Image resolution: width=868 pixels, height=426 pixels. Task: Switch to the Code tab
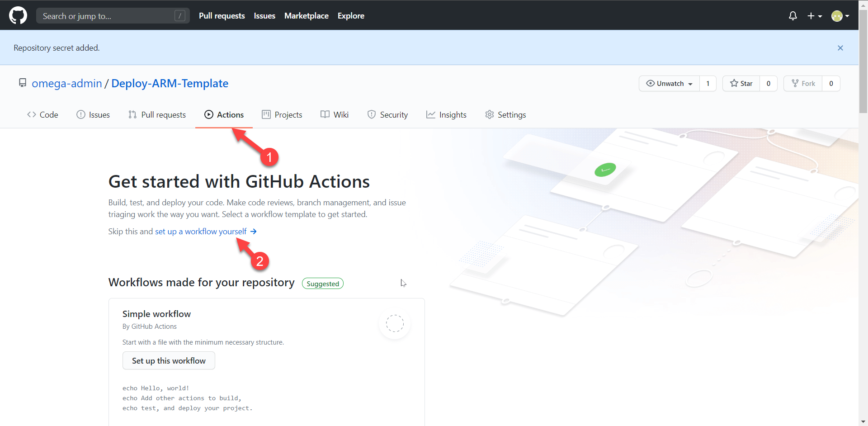[x=42, y=115]
